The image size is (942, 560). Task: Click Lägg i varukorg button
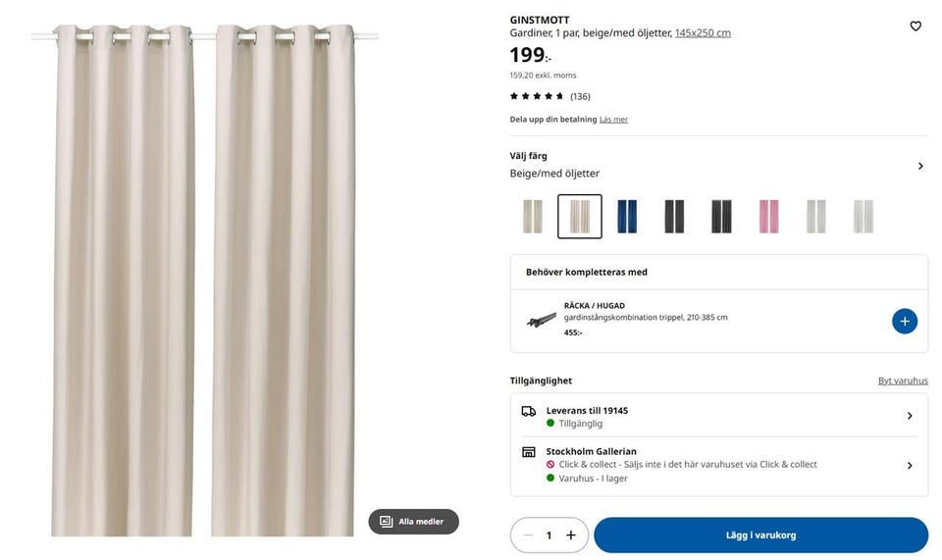[760, 535]
